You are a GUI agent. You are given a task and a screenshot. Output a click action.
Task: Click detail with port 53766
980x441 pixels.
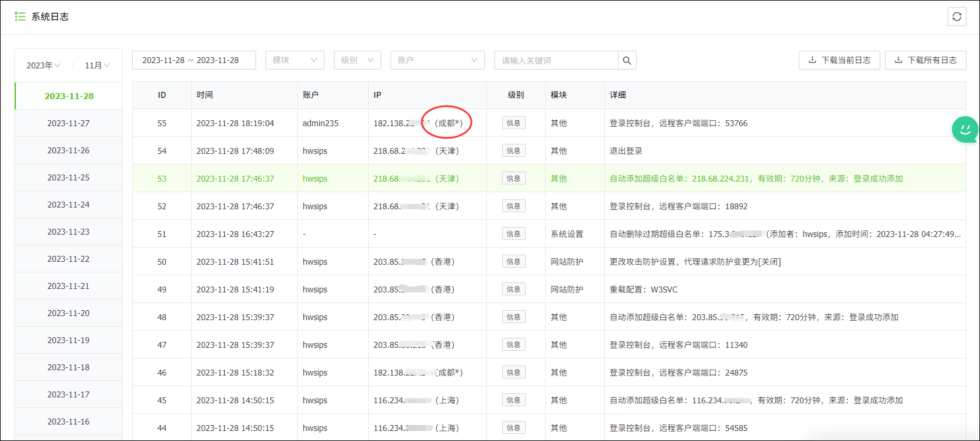[679, 123]
